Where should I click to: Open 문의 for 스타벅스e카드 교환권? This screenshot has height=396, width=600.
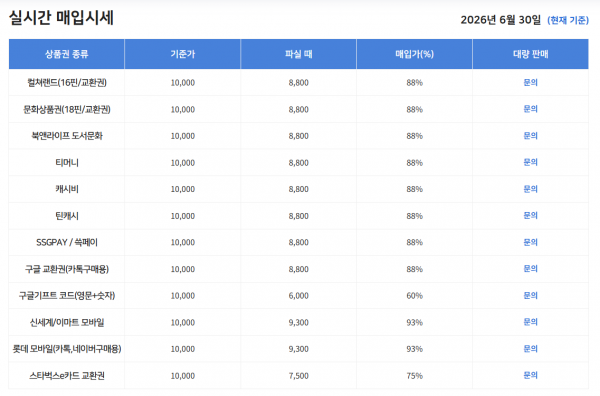click(530, 375)
